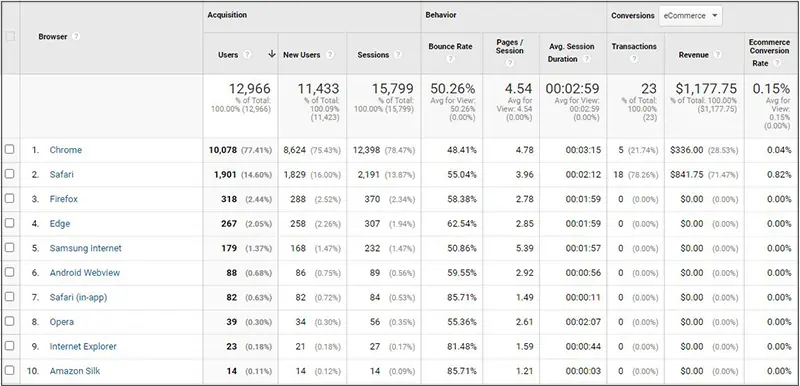The height and width of the screenshot is (386, 800).
Task: Open the Safari (in-app) link
Action: (x=78, y=297)
